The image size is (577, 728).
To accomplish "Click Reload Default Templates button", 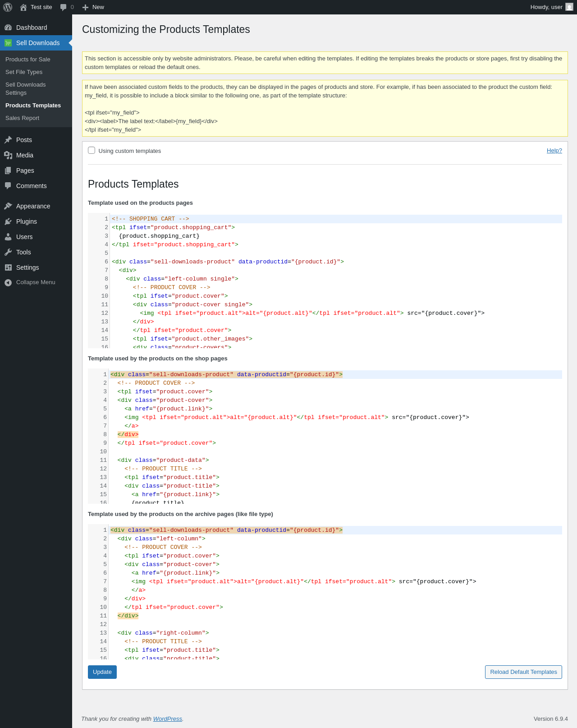I will pyautogui.click(x=523, y=672).
